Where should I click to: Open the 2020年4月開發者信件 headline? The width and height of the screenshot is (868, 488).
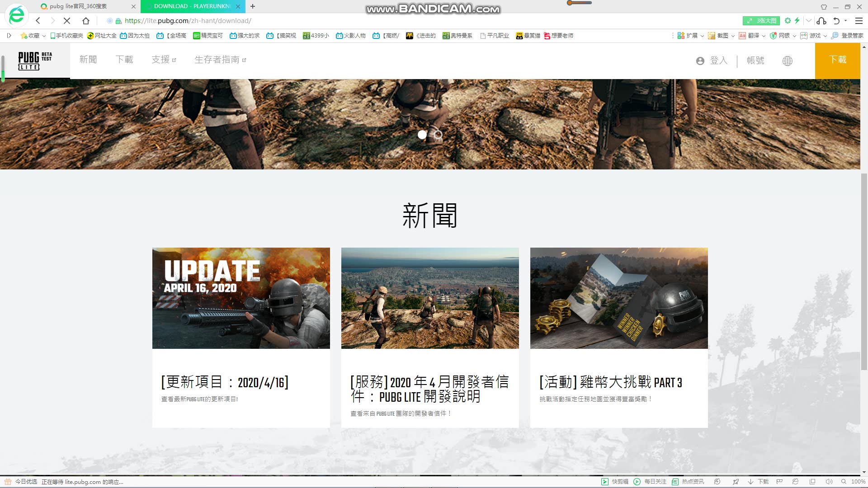pyautogui.click(x=429, y=389)
